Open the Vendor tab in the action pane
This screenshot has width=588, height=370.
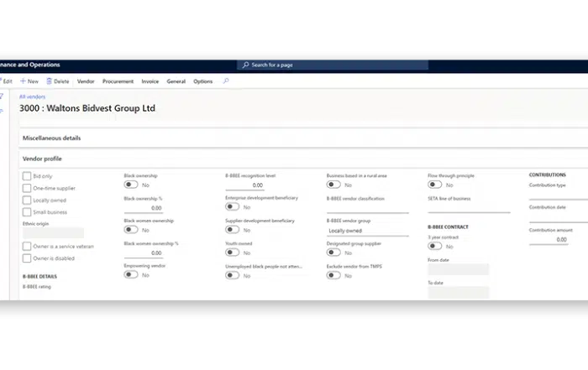tap(86, 81)
